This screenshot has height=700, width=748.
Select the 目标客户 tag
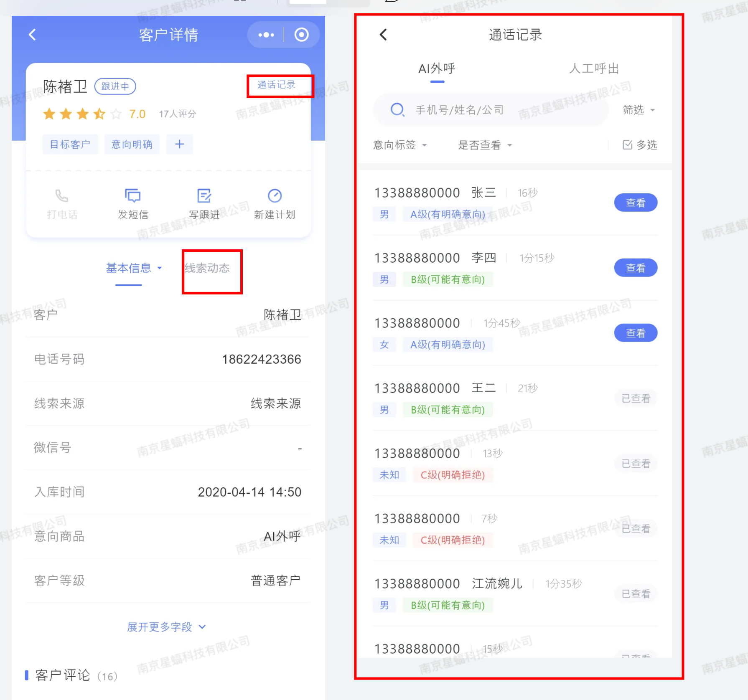(70, 145)
